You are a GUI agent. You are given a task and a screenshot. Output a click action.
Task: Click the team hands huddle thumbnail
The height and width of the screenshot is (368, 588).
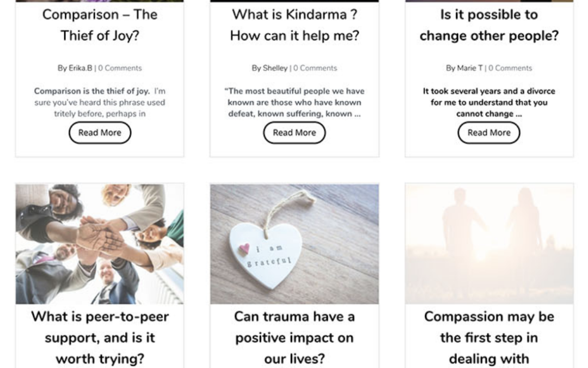[x=100, y=244]
